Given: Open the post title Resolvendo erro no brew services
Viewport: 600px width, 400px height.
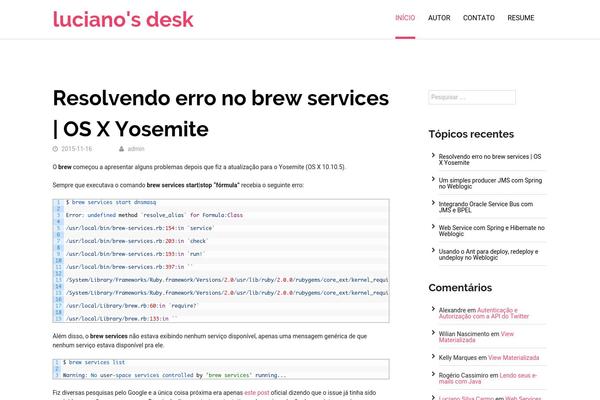Looking at the screenshot, I should [221, 113].
